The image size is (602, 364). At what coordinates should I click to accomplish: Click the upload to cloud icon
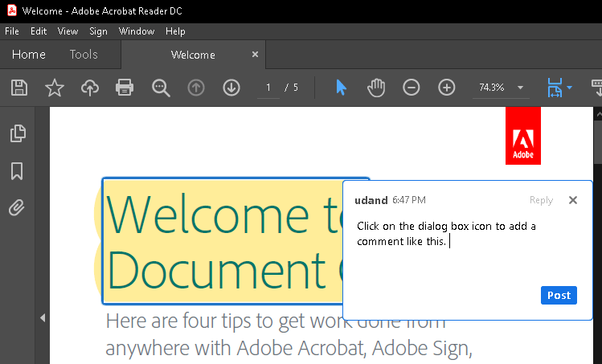[89, 88]
